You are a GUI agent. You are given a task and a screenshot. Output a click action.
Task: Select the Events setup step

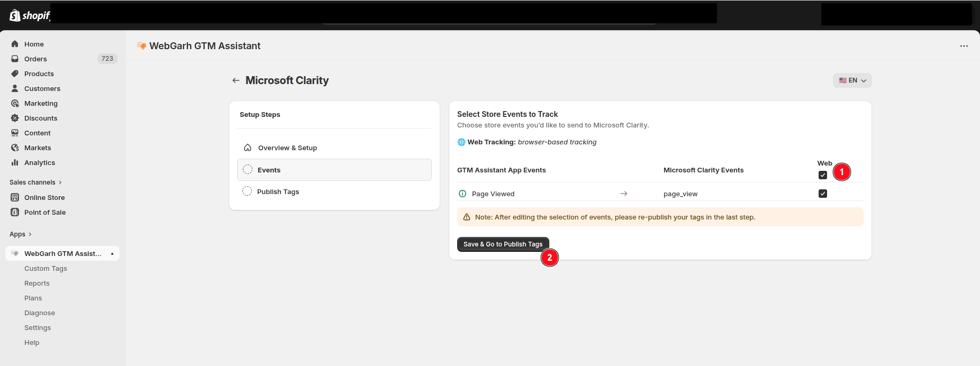tap(334, 170)
